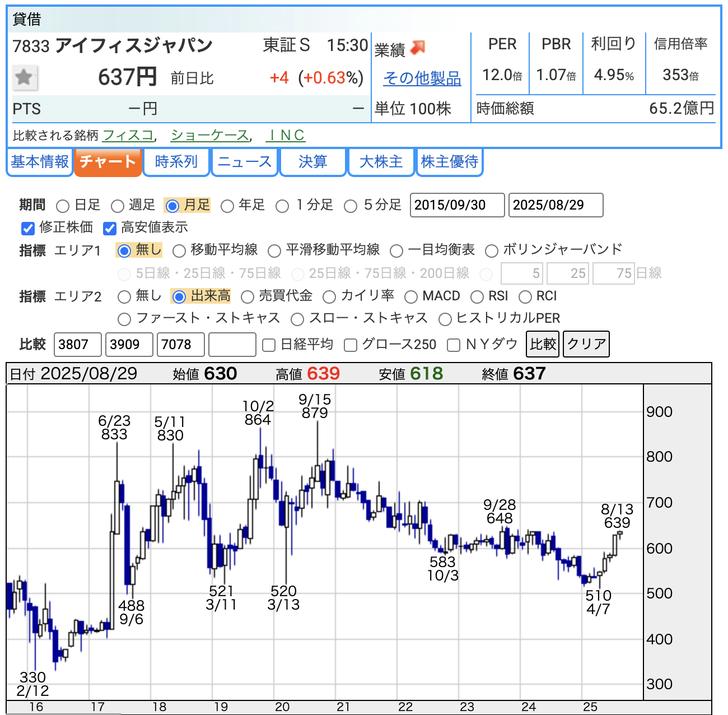This screenshot has height=715, width=728.
Task: Select エリア2 無し radio button
Action: pos(124,296)
